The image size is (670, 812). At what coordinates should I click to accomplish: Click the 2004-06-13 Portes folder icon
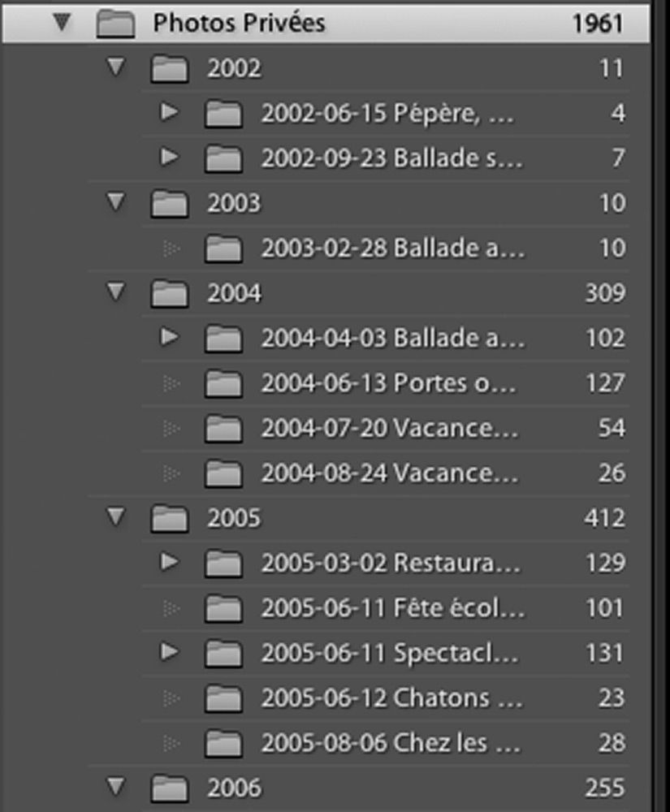(223, 383)
